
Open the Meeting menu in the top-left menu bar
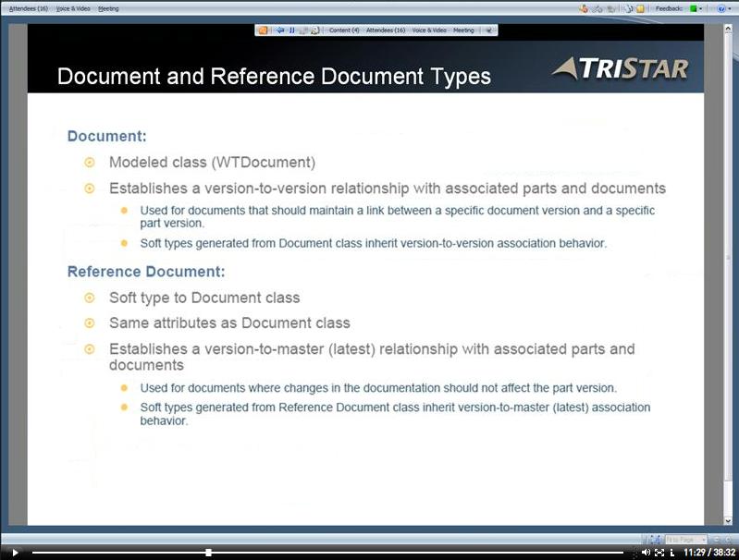click(108, 8)
